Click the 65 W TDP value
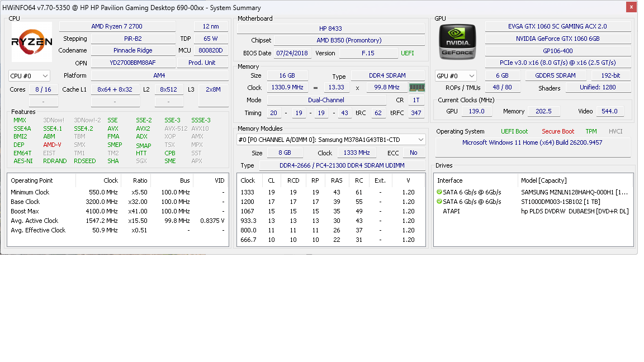 211,39
